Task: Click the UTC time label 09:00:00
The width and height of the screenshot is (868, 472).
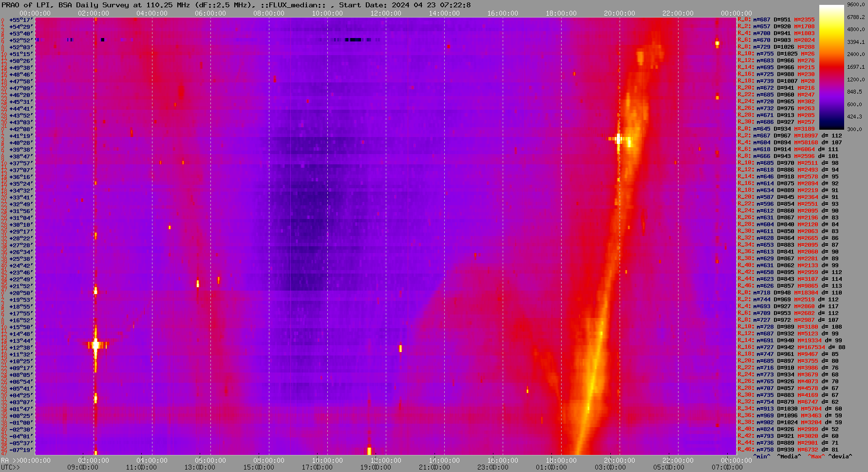Action: click(x=83, y=467)
